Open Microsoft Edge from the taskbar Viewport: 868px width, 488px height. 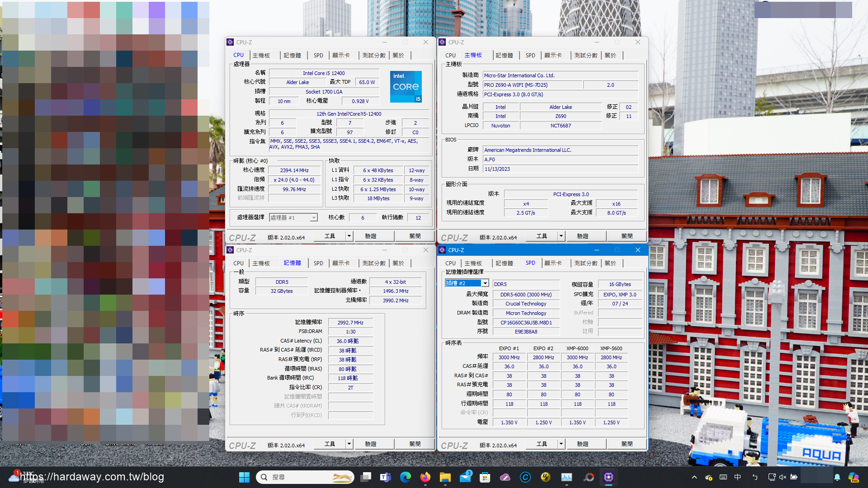406,477
